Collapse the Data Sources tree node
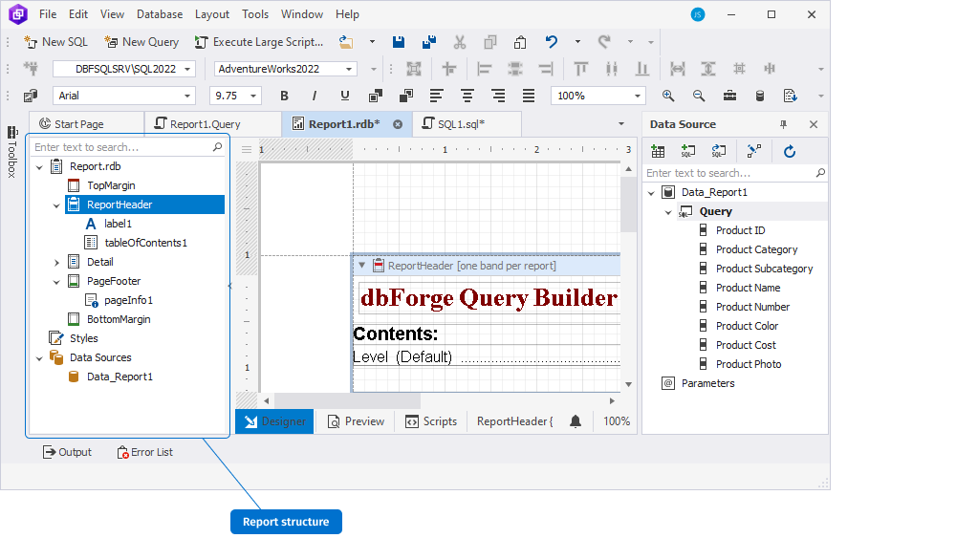The width and height of the screenshot is (956, 560). tap(39, 358)
